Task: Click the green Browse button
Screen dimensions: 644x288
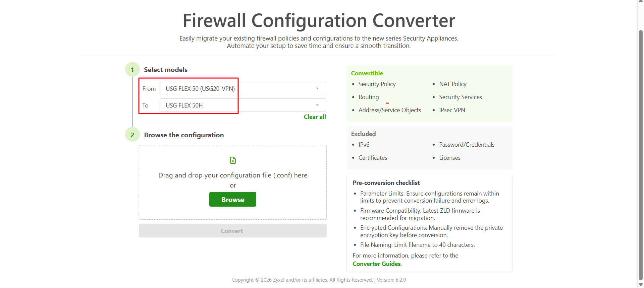Action: 233,199
